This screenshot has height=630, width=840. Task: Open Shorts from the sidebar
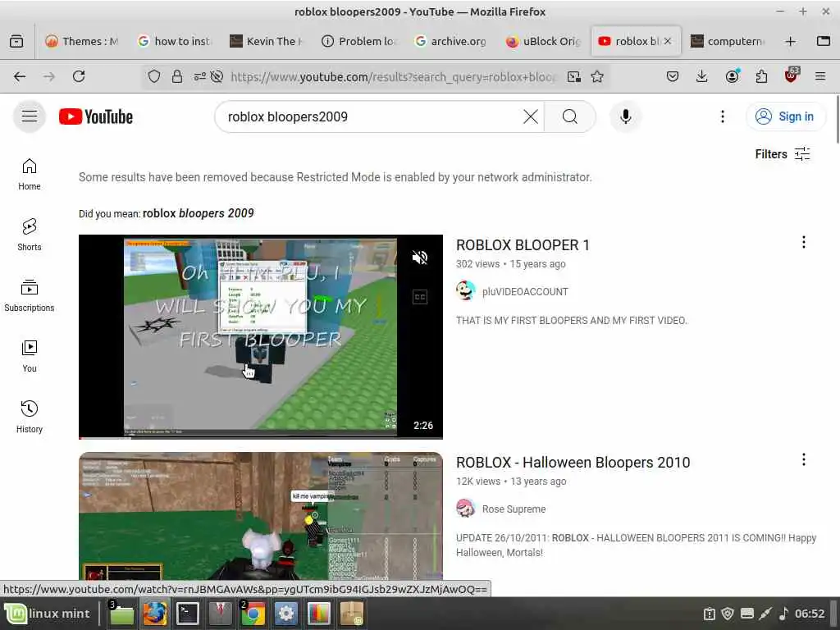coord(30,235)
